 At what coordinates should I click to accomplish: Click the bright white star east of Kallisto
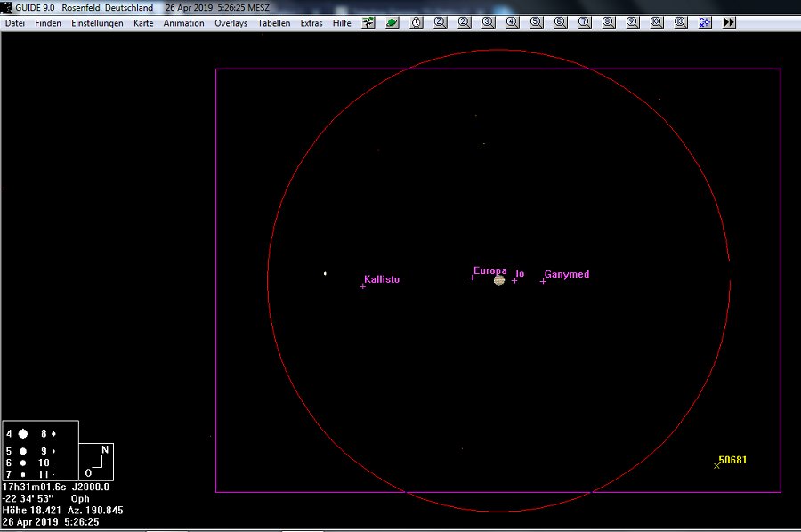coord(325,274)
